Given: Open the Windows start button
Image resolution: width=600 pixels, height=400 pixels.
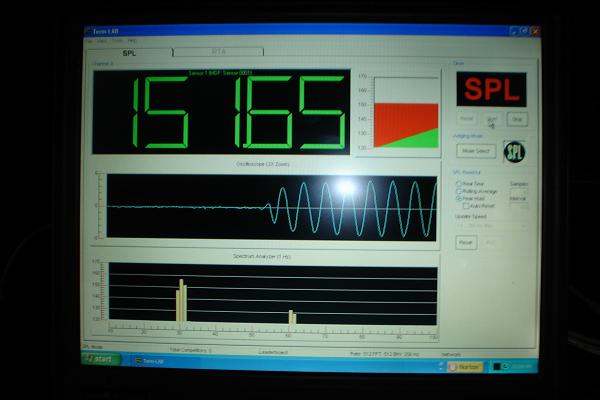Looking at the screenshot, I should [101, 359].
